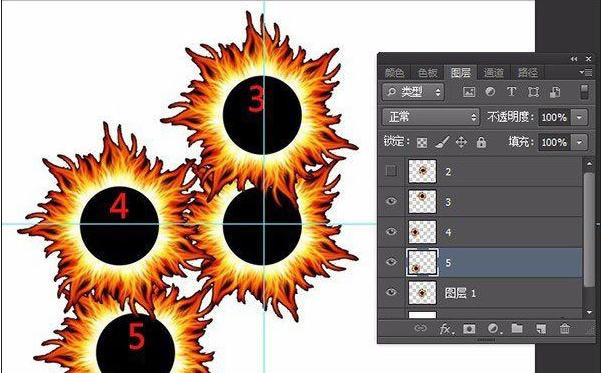Switch to the 通道 channels tab
602x373 pixels.
click(494, 73)
